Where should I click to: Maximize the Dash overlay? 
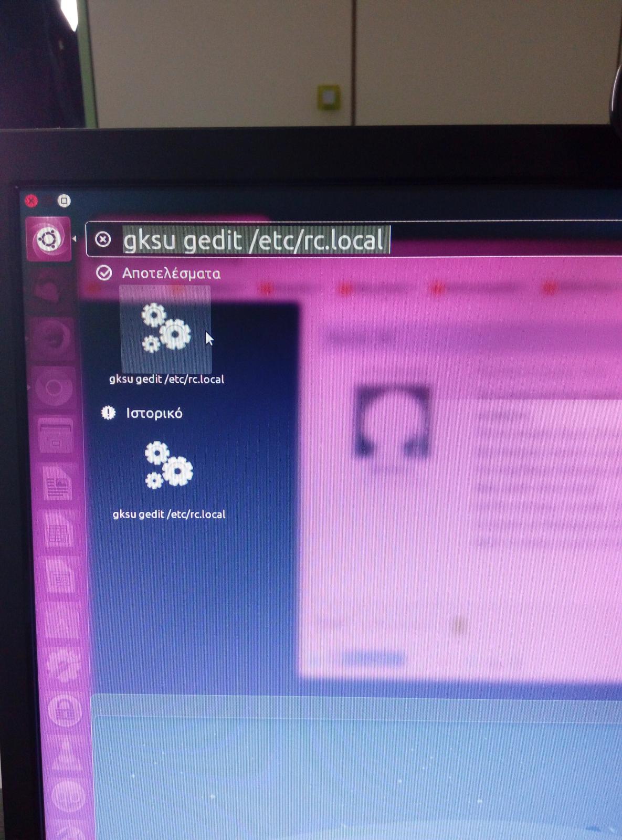pos(64,201)
